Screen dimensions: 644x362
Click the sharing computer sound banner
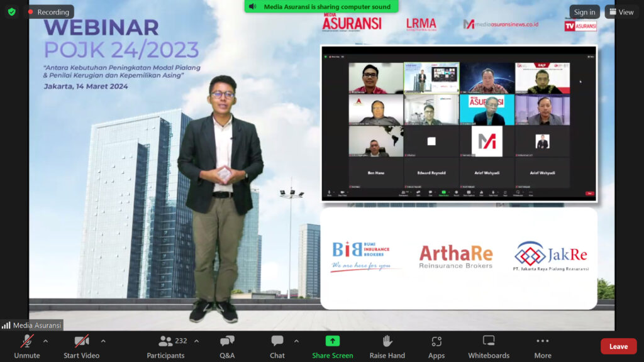point(321,6)
